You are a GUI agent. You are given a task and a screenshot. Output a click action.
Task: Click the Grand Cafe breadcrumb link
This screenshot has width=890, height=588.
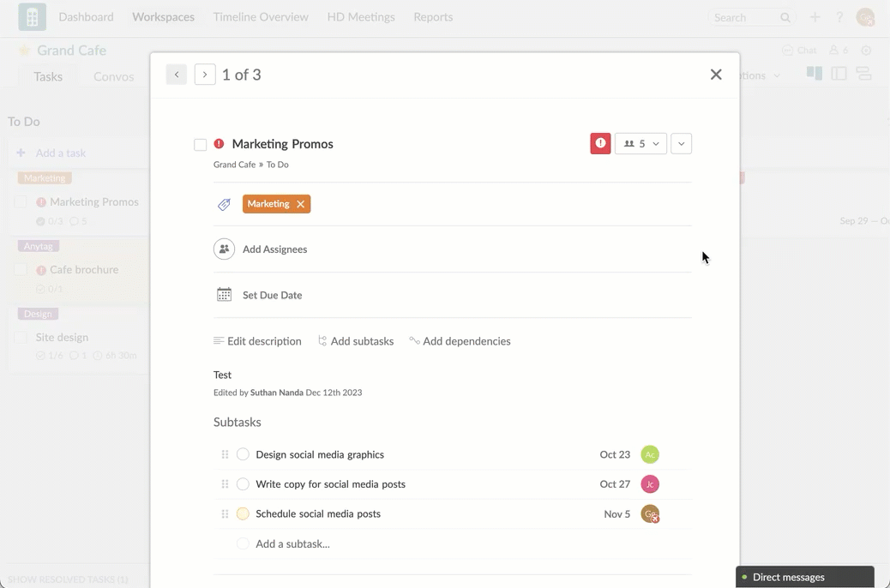point(234,165)
